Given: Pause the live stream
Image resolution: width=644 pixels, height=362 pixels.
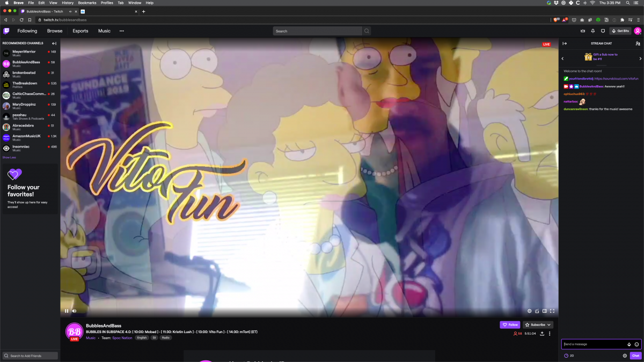Looking at the screenshot, I should point(67,311).
